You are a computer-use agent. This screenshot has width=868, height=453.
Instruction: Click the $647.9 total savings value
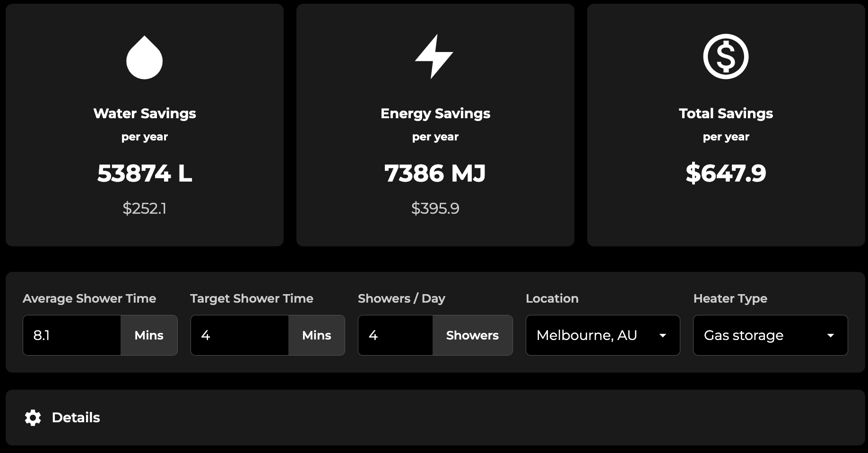[x=726, y=174]
